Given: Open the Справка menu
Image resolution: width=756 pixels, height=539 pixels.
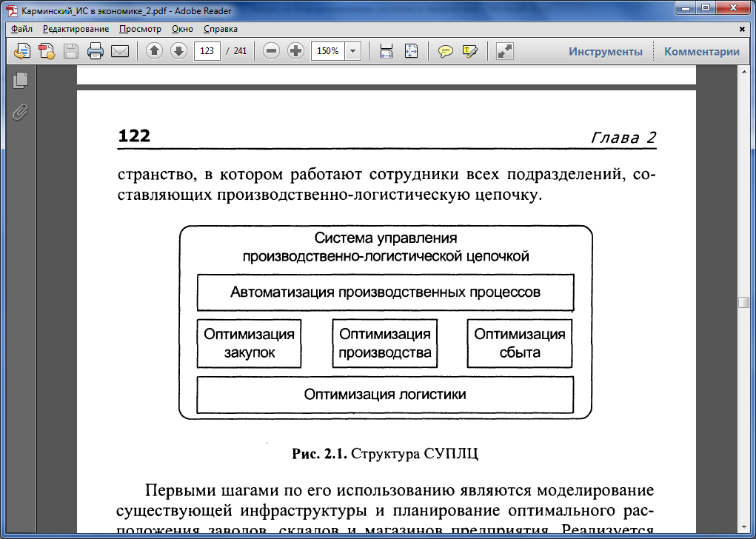Looking at the screenshot, I should (x=221, y=29).
